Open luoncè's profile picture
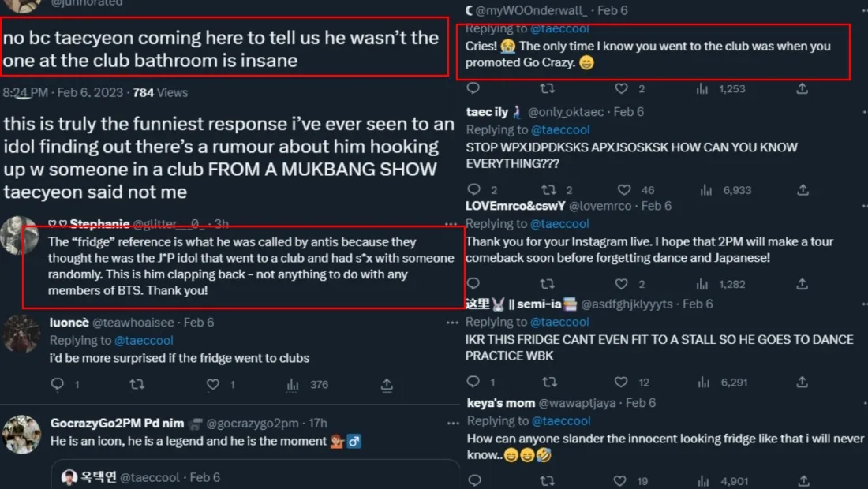The height and width of the screenshot is (489, 868). 21,334
